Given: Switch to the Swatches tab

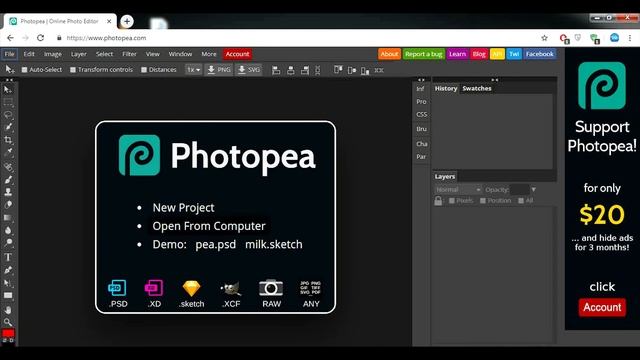Looking at the screenshot, I should pyautogui.click(x=477, y=89).
